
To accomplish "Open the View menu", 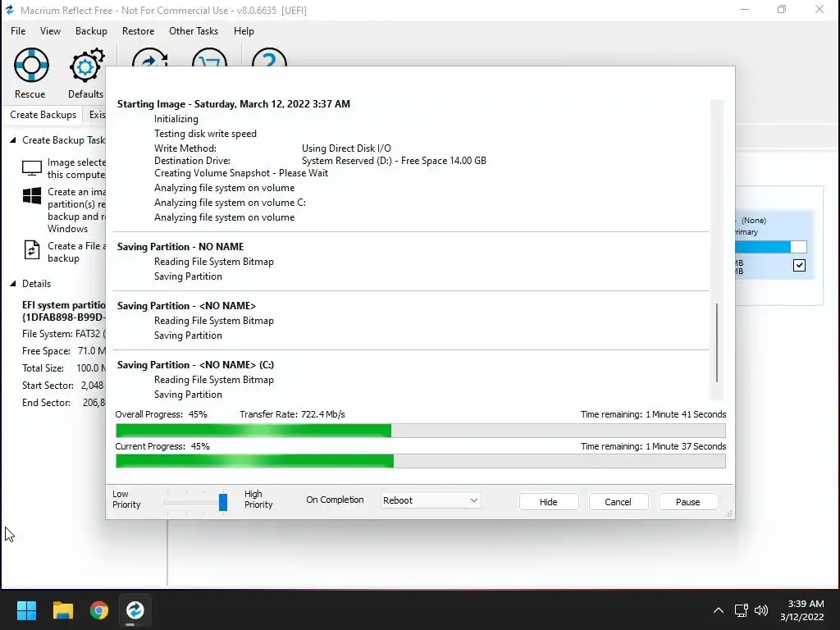I will pos(50,31).
